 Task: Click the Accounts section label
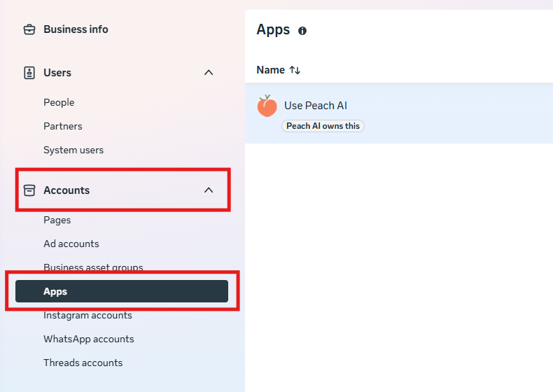pyautogui.click(x=66, y=190)
